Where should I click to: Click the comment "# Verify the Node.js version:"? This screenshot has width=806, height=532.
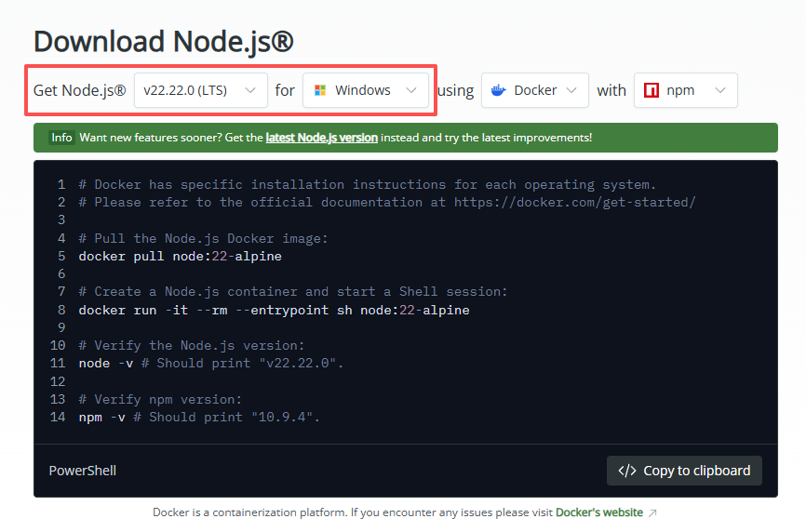(191, 346)
